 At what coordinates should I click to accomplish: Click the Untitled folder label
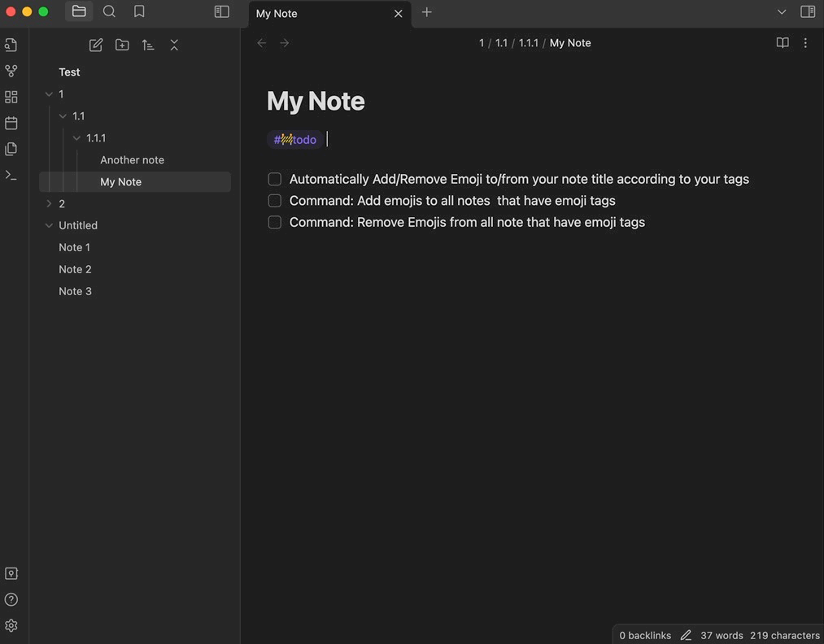click(78, 225)
